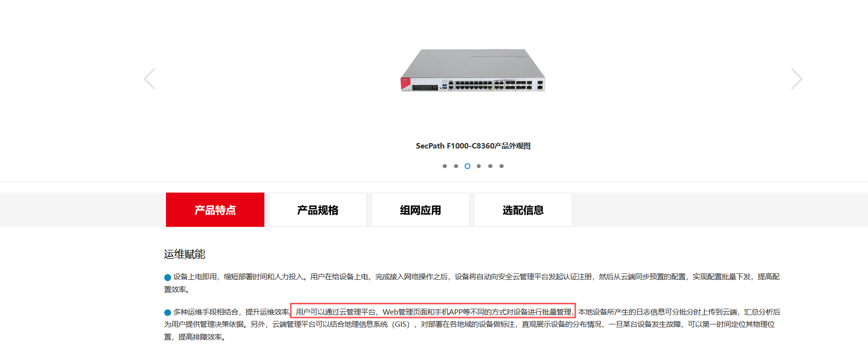868x344 pixels.
Task: Switch to the 组网应用 tab
Action: [x=421, y=210]
